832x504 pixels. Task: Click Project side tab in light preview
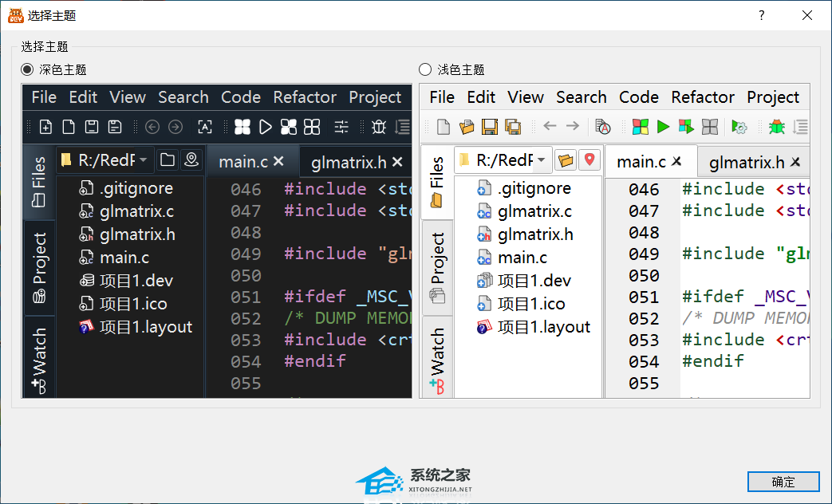point(437,267)
